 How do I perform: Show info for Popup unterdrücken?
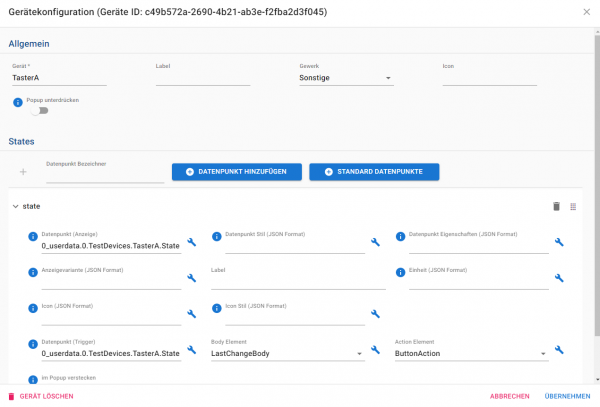pyautogui.click(x=18, y=103)
